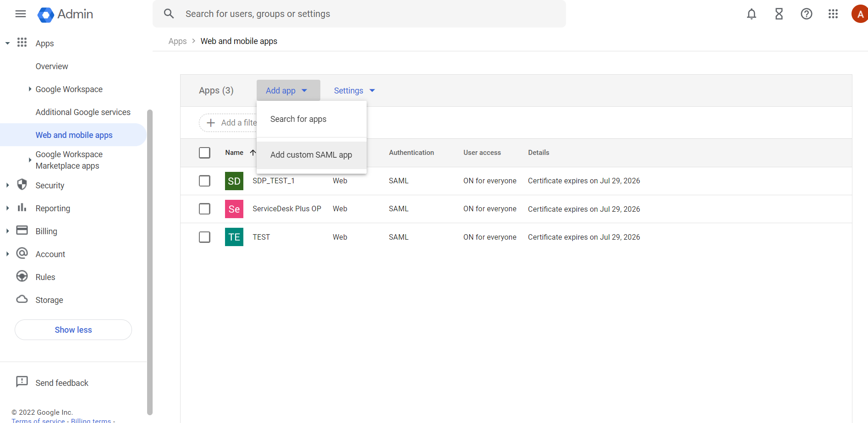Open the ServiceDesk Plus OP app
The width and height of the screenshot is (868, 423).
(x=287, y=209)
